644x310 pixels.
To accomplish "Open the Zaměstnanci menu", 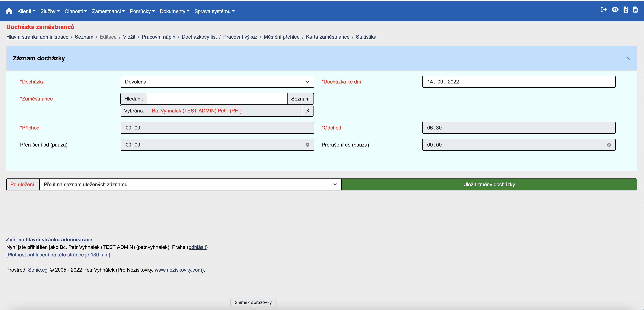I will 108,11.
